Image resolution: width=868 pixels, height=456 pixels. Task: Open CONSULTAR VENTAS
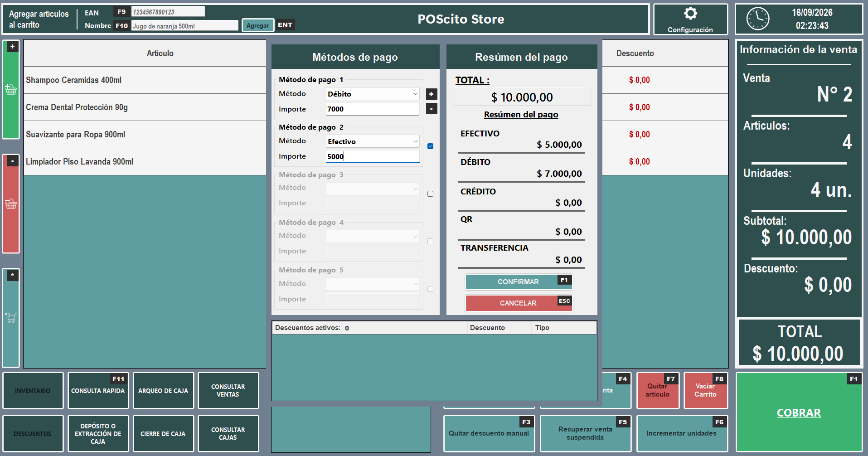coord(228,391)
